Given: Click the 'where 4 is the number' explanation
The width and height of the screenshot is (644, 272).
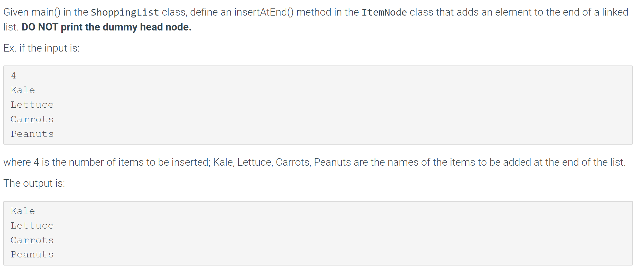Looking at the screenshot, I should [314, 162].
